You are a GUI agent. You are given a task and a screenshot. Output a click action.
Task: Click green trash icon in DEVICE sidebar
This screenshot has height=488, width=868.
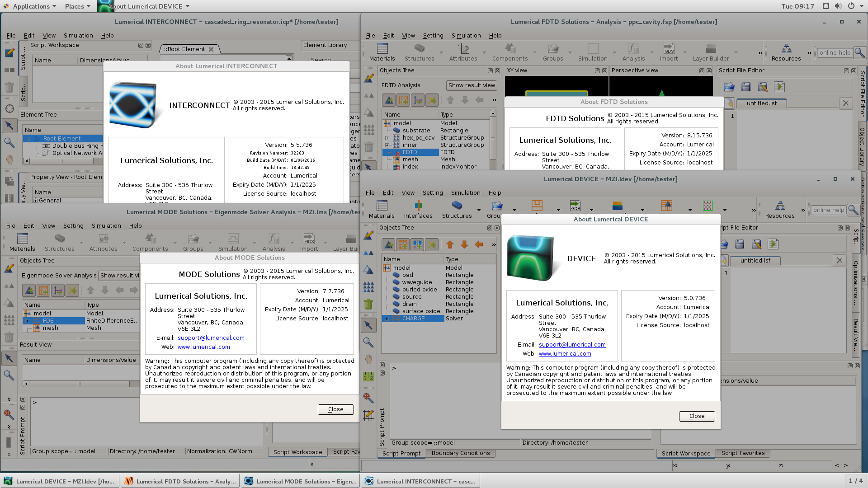point(368,304)
